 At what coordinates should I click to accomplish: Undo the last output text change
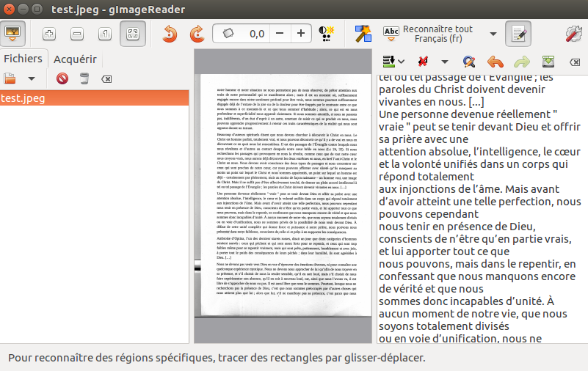pos(496,61)
